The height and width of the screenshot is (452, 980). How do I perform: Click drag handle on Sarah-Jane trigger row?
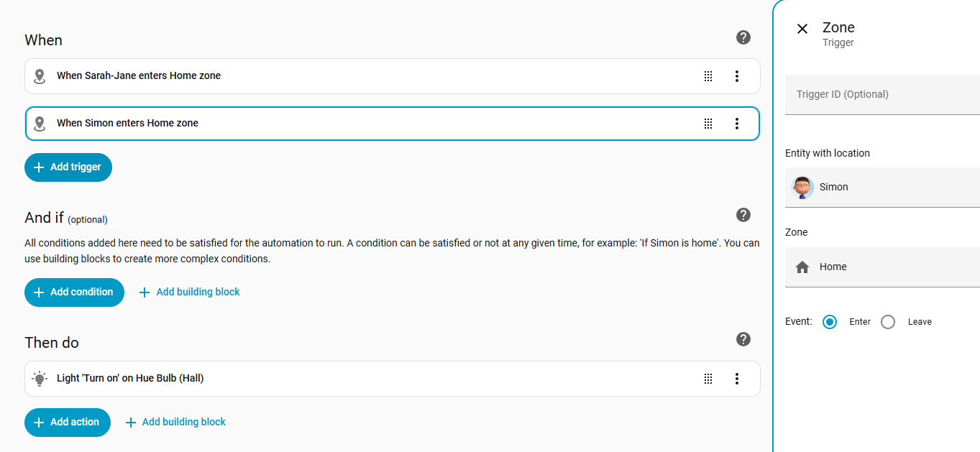(708, 76)
